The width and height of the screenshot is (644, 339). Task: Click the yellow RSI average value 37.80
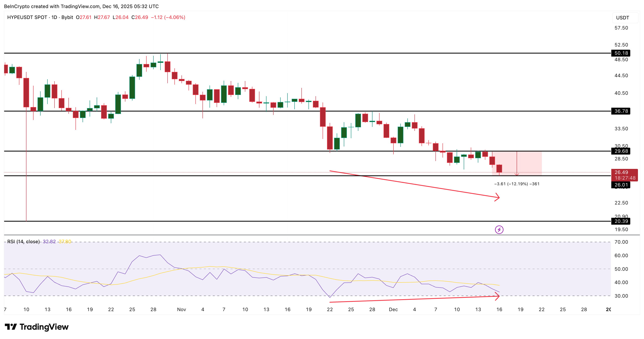click(x=65, y=241)
